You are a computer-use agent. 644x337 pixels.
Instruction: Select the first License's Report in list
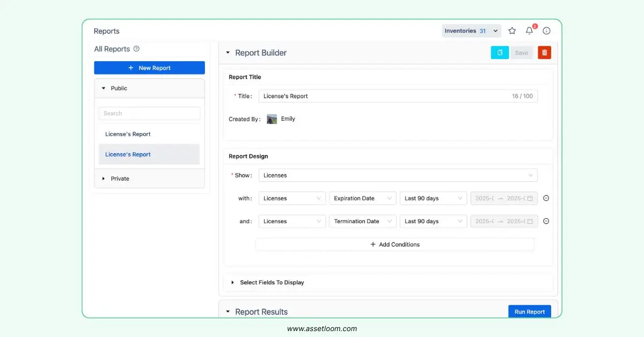128,134
